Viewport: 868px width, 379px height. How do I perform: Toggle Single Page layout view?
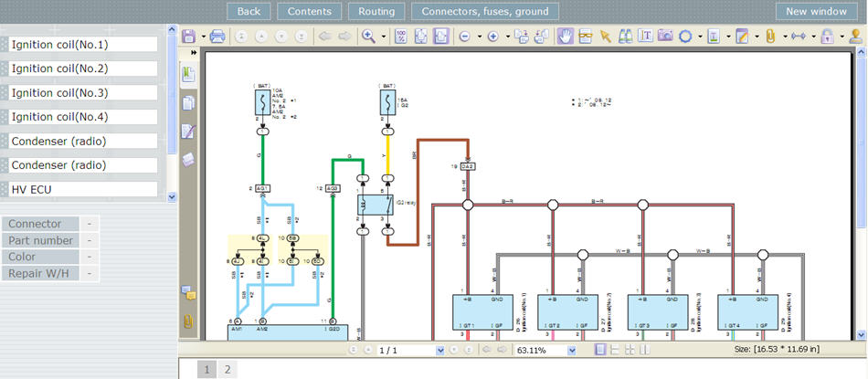(x=600, y=350)
